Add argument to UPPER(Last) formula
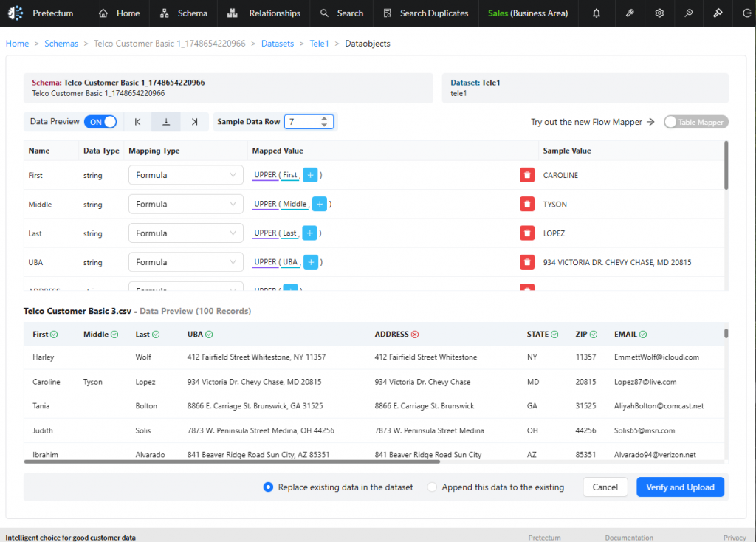This screenshot has height=542, width=756. click(x=309, y=233)
